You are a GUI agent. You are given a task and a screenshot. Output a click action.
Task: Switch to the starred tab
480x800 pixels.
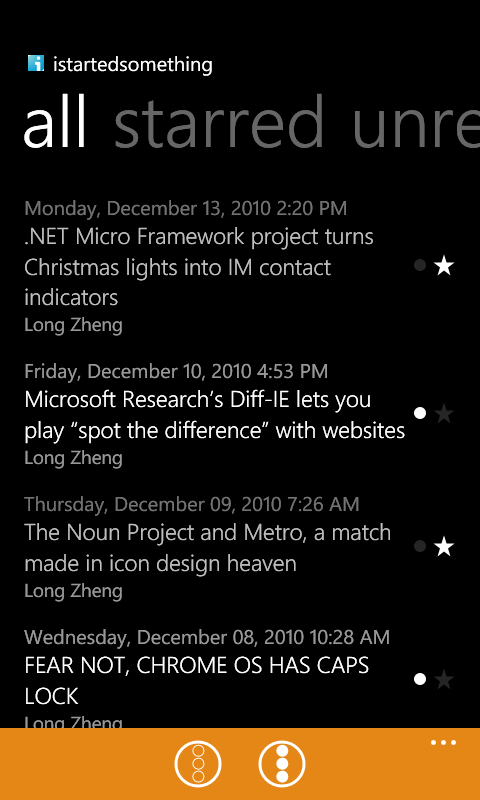(x=219, y=122)
